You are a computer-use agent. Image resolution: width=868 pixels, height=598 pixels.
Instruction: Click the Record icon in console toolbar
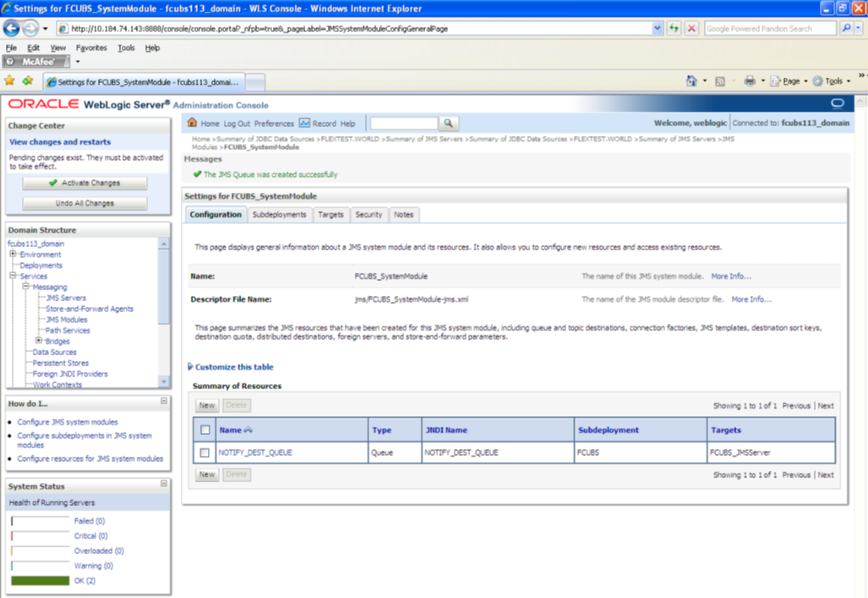(x=304, y=123)
